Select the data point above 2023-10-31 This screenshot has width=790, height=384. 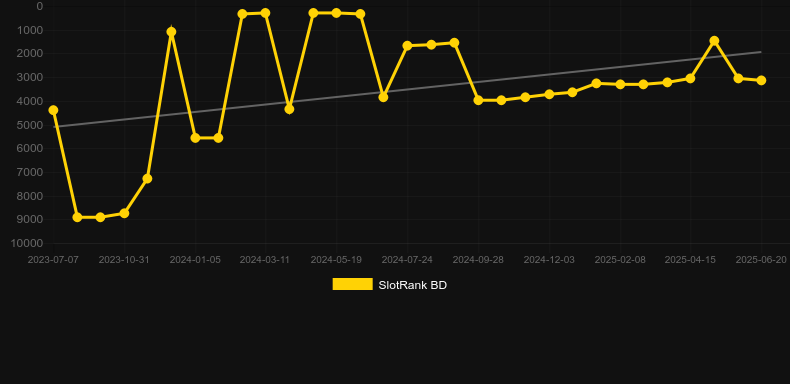124,214
